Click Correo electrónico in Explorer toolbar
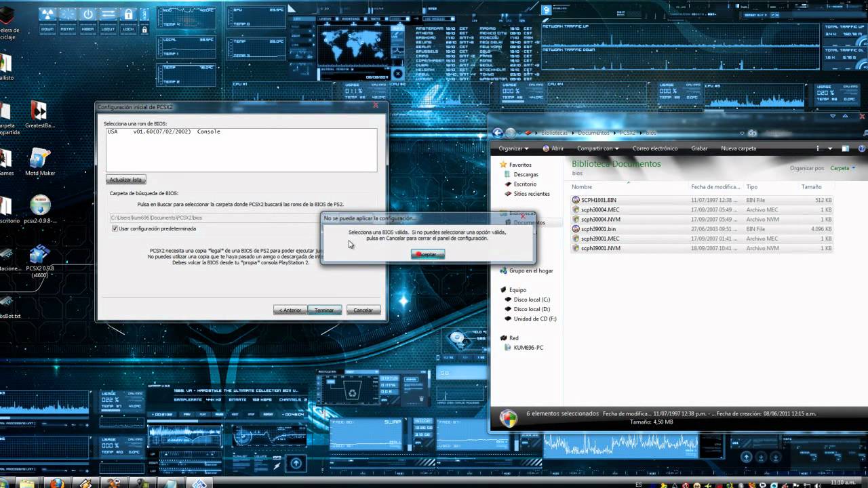Image resolution: width=868 pixels, height=488 pixels. [x=655, y=148]
